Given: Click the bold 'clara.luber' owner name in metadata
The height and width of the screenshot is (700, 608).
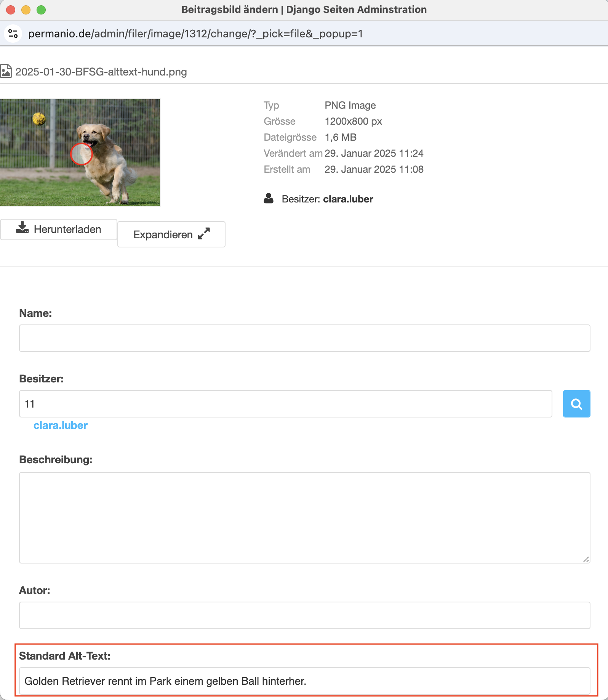Looking at the screenshot, I should 348,199.
